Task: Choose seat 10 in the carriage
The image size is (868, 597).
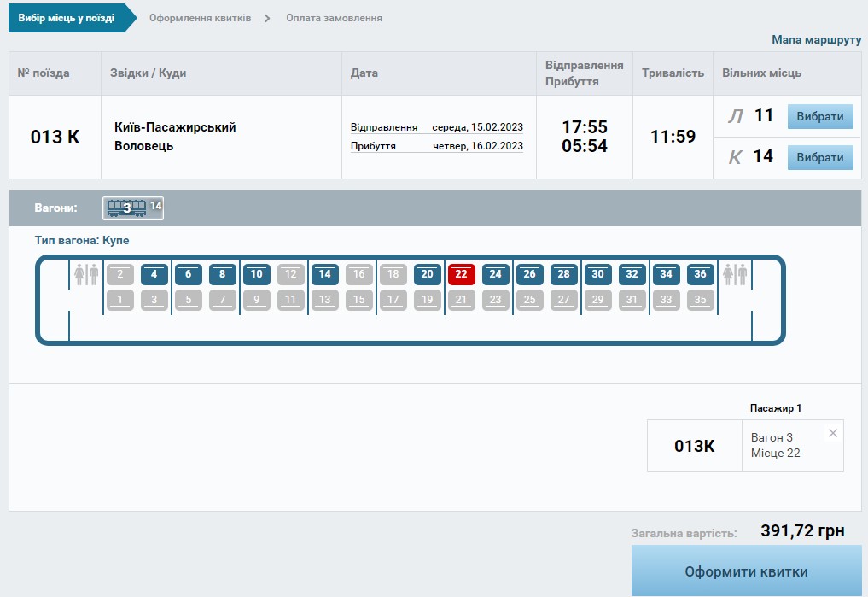Action: (x=256, y=274)
